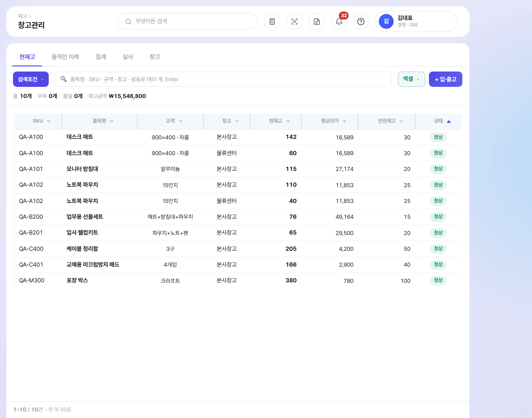This screenshot has width=532, height=418.
Task: Click the 김 user avatar circle
Action: (386, 22)
